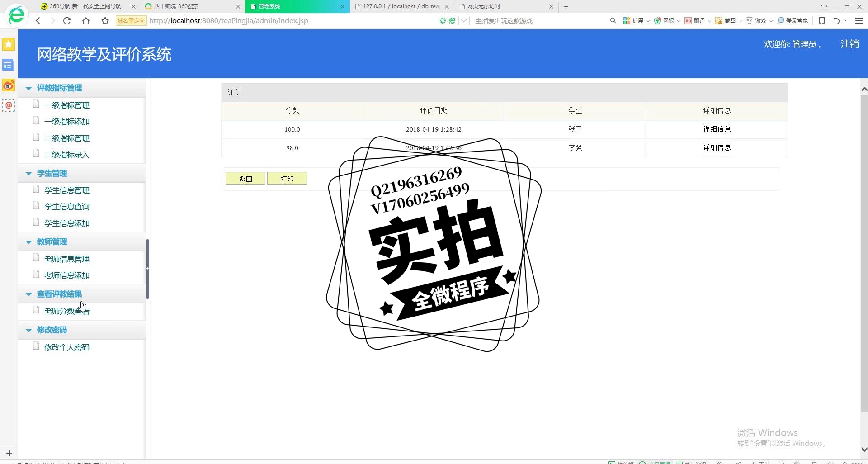Screen dimensions: 868x464
Task: Open the mail @ icon in sidebar
Action: click(9, 105)
